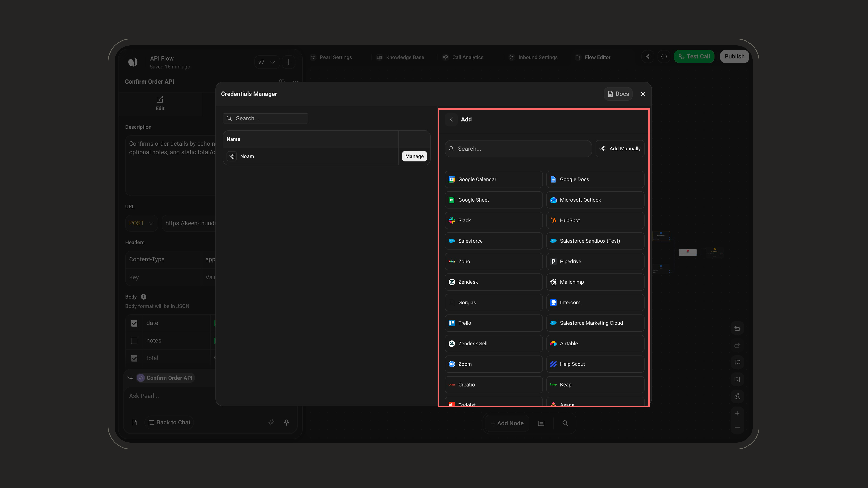The height and width of the screenshot is (488, 868).
Task: Click the Noam credential row icon
Action: [x=231, y=156]
